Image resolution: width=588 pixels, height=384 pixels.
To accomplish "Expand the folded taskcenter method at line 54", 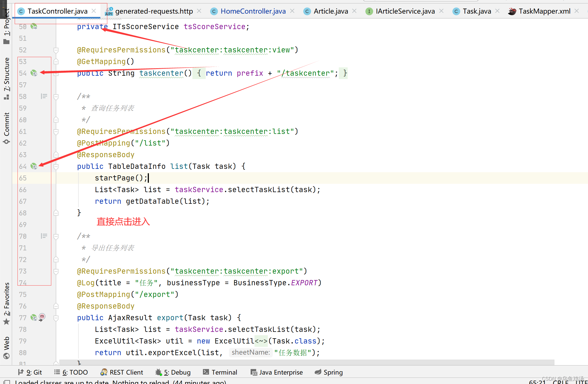I will coord(56,73).
